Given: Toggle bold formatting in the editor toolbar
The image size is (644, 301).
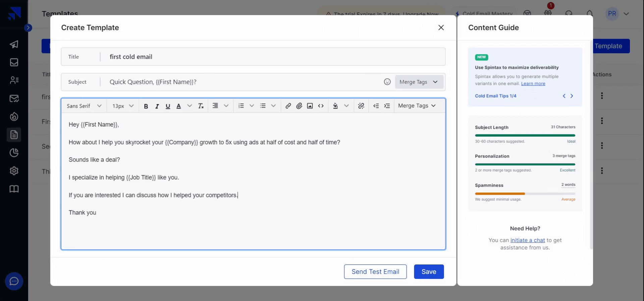Looking at the screenshot, I should click(146, 106).
